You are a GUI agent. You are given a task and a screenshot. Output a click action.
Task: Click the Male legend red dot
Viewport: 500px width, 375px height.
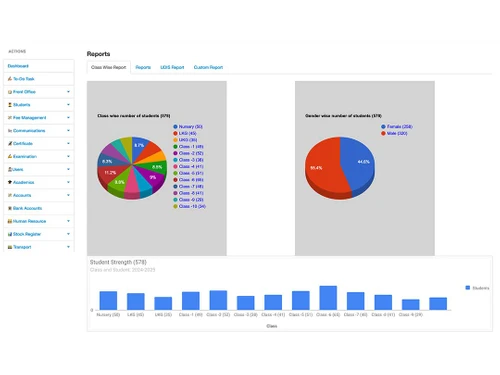pos(383,133)
